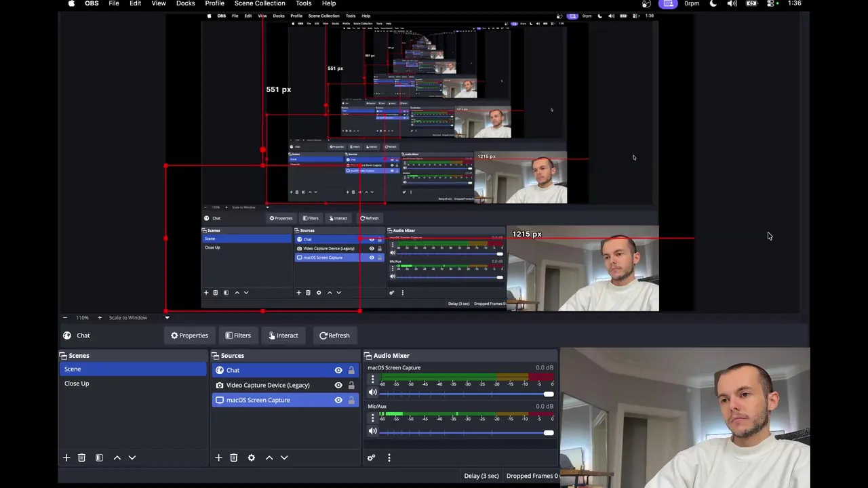868x488 pixels.
Task: Click the purple screen-sharing status icon in menu bar
Action: click(x=669, y=3)
